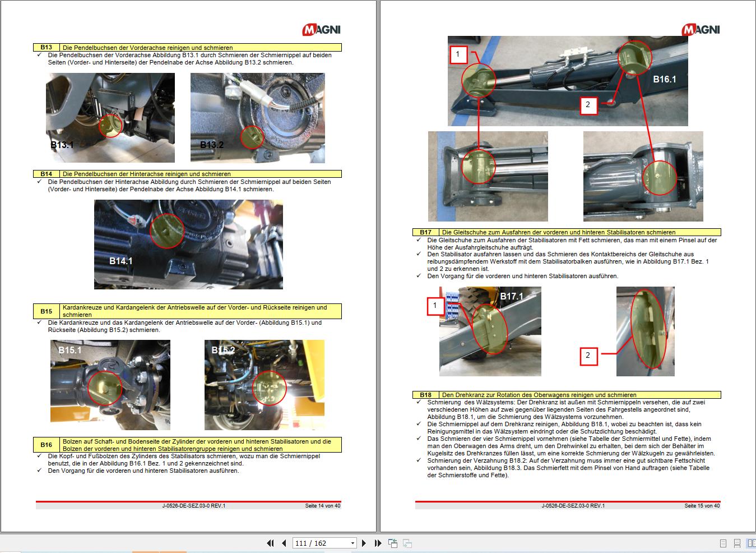
Task: Open the page number dropdown arrow
Action: [x=353, y=543]
